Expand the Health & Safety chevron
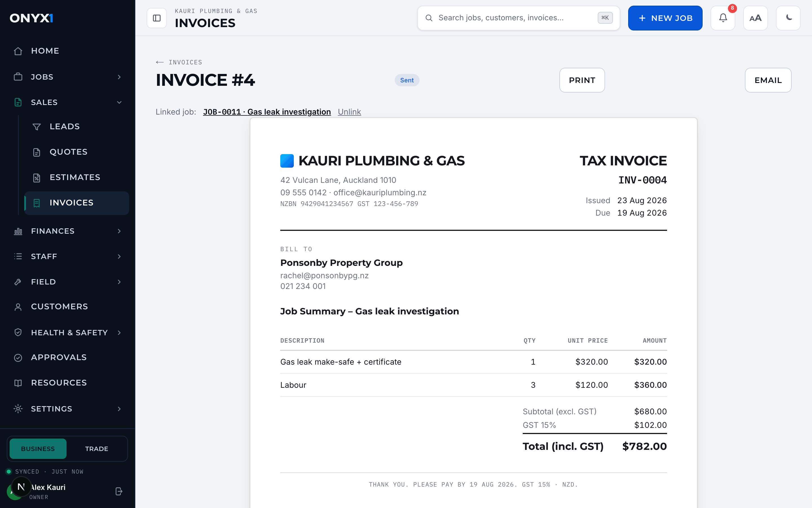Screen dimensions: 812x508 point(119,333)
